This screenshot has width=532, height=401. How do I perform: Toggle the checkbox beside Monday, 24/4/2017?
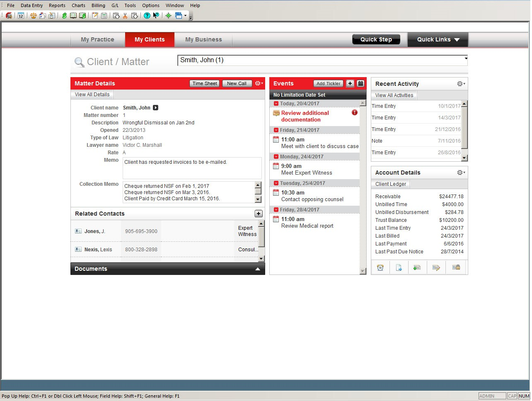pos(276,156)
